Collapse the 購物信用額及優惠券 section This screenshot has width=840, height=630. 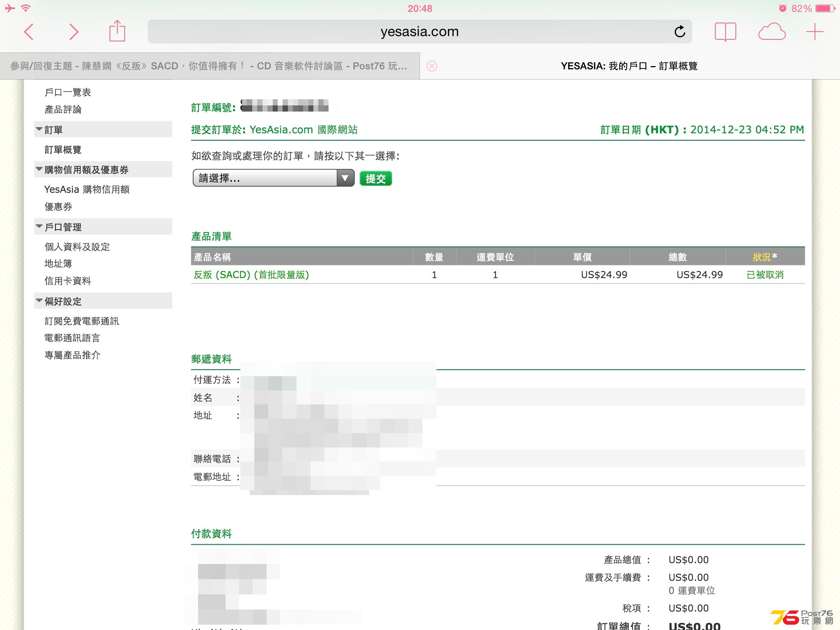(103, 169)
